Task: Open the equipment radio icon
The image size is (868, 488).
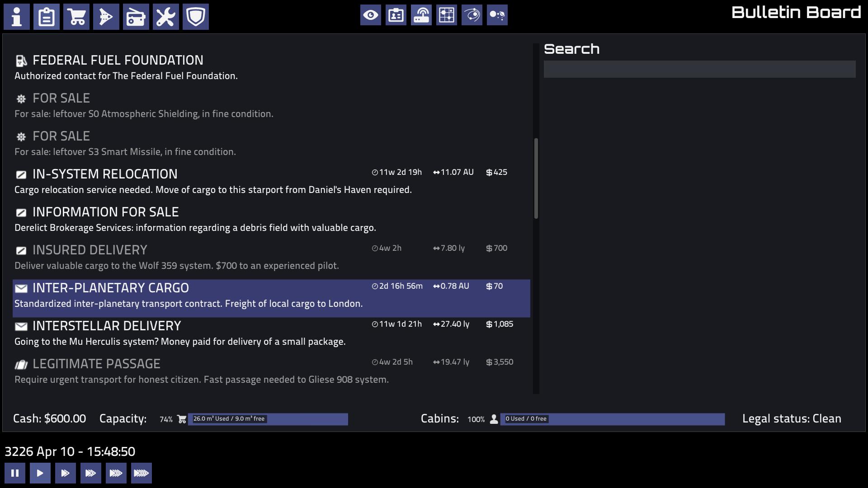Action: click(x=136, y=17)
